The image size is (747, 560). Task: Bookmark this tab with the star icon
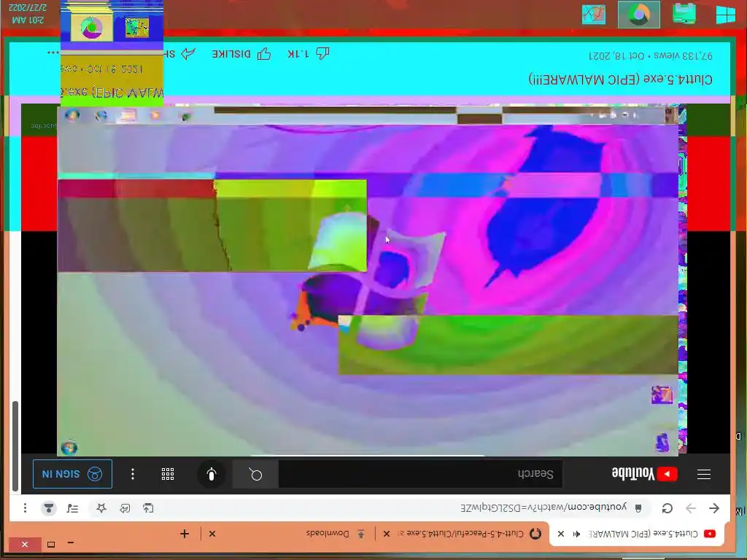coord(101,508)
